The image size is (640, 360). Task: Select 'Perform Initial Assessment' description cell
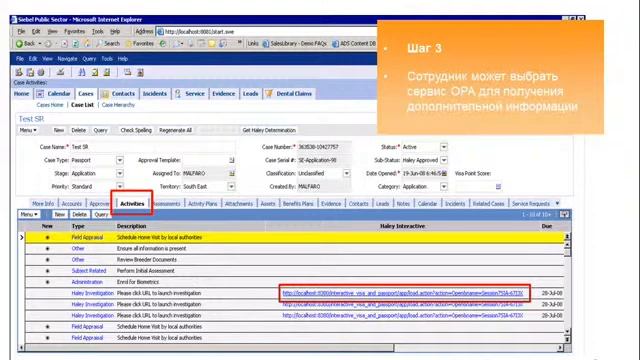145,271
